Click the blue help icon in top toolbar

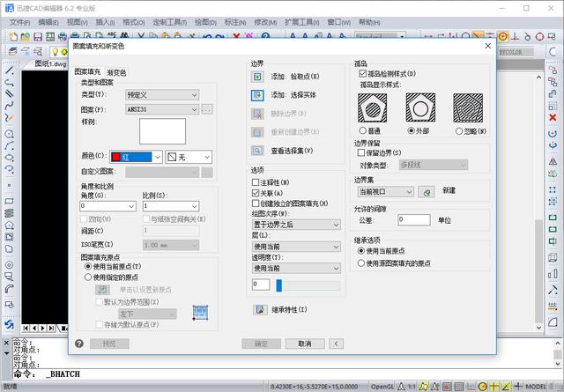click(265, 37)
